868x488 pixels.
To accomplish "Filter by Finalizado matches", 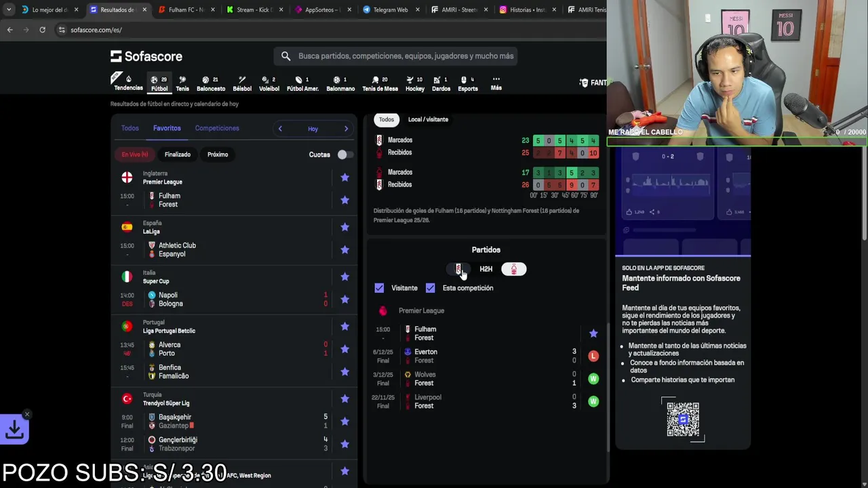I will point(178,155).
